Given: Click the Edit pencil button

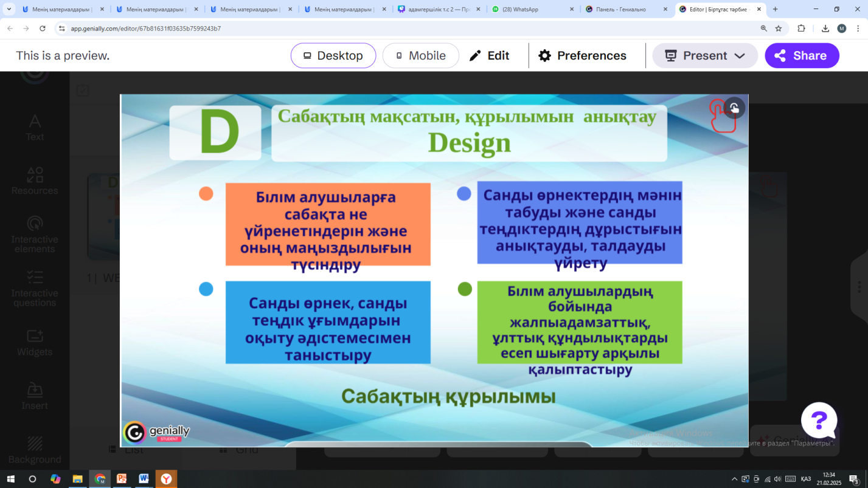Looking at the screenshot, I should 490,55.
